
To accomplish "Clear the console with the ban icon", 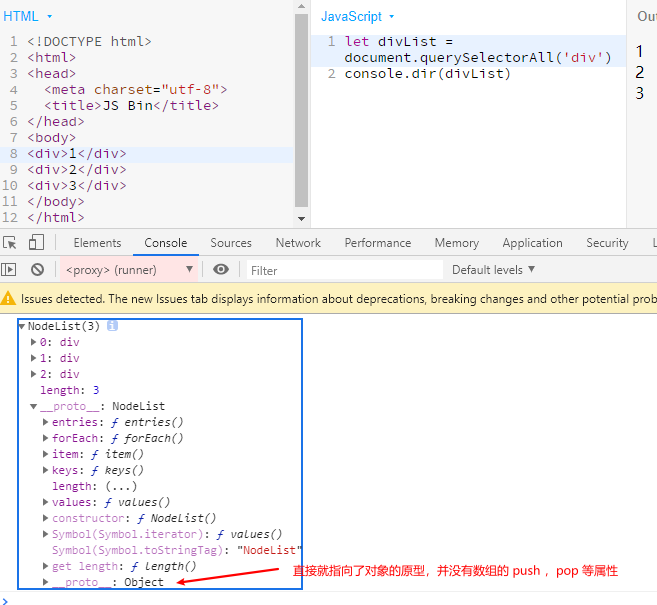I will [37, 269].
